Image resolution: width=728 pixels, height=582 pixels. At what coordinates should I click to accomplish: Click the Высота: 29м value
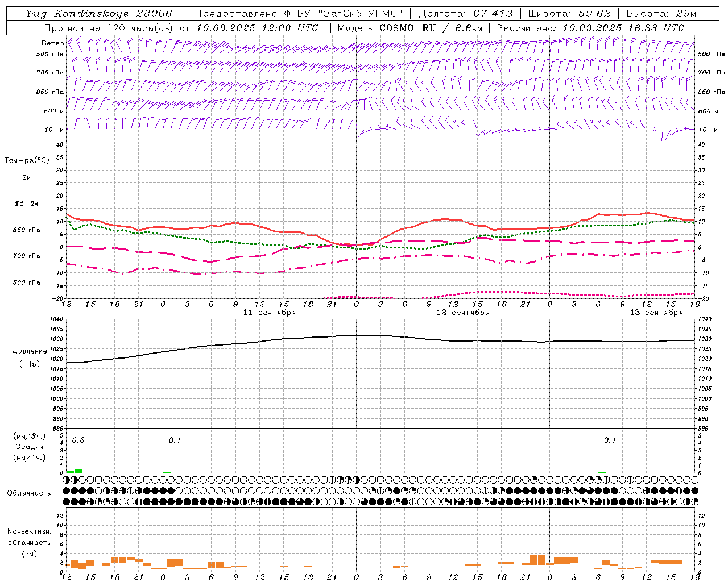661,14
